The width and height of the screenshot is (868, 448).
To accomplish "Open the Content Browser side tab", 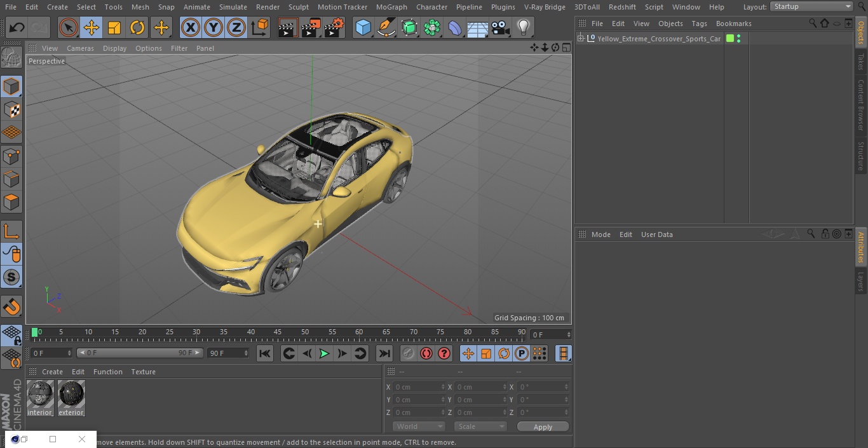I will coord(861,105).
